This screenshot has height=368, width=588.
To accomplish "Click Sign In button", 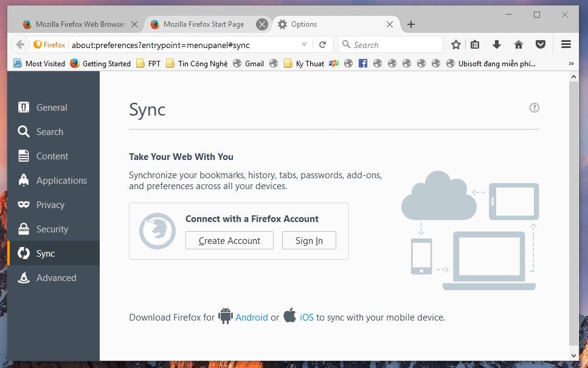I will [309, 240].
